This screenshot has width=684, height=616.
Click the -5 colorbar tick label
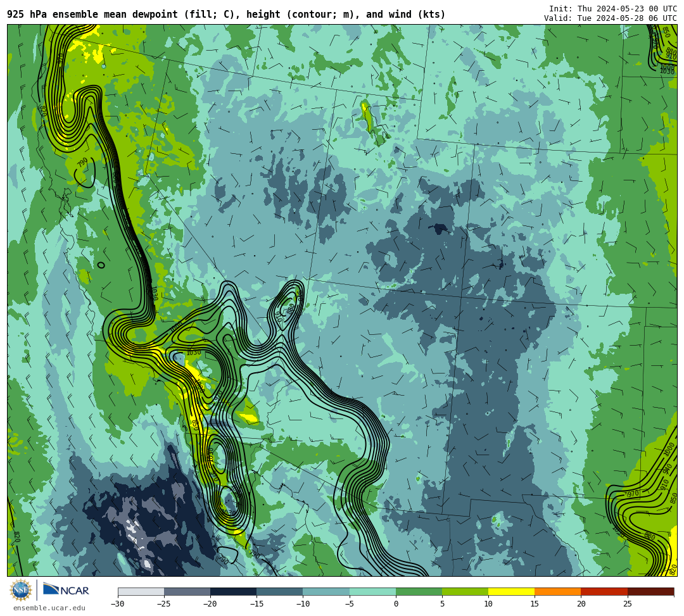click(x=350, y=604)
